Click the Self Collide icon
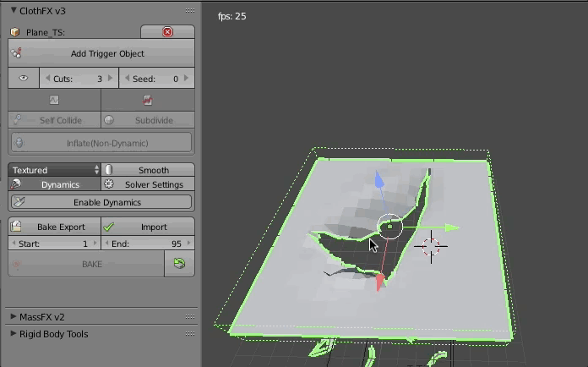The width and height of the screenshot is (588, 367). [17, 120]
